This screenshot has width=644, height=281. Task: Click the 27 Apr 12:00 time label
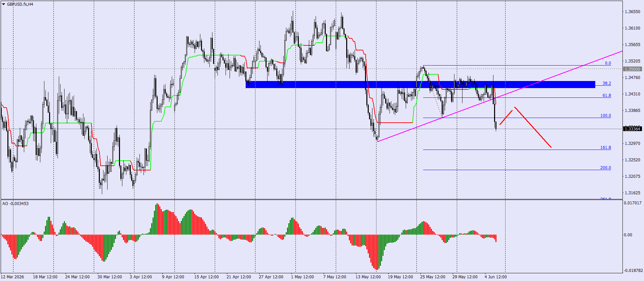271,277
